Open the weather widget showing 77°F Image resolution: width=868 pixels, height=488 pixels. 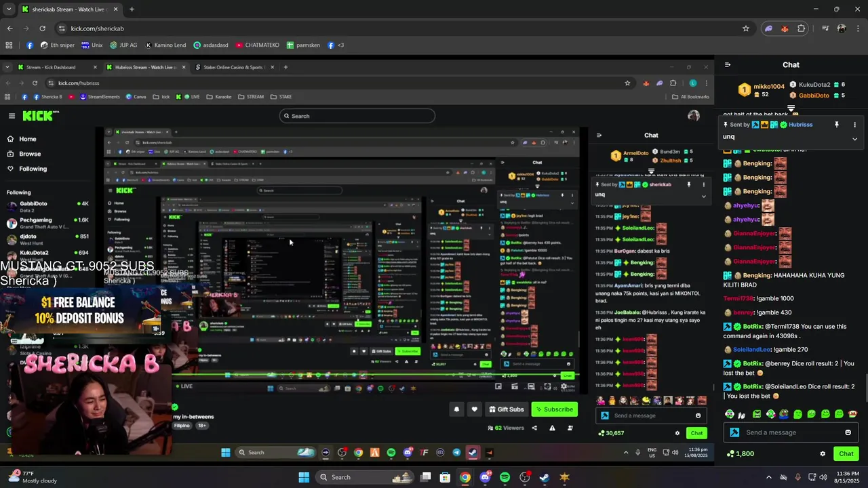pos(31,477)
